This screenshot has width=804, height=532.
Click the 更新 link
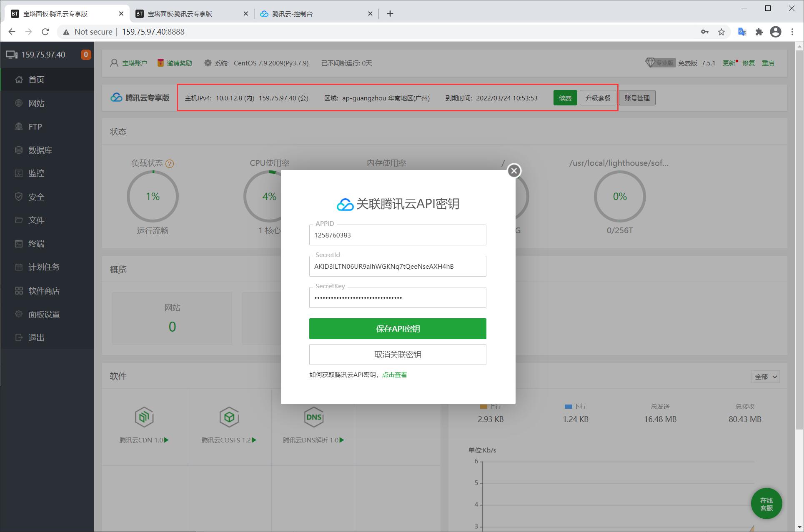click(x=729, y=63)
